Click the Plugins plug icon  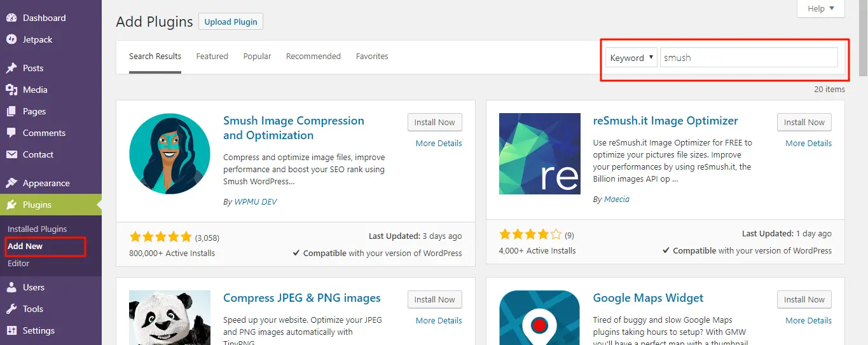11,205
